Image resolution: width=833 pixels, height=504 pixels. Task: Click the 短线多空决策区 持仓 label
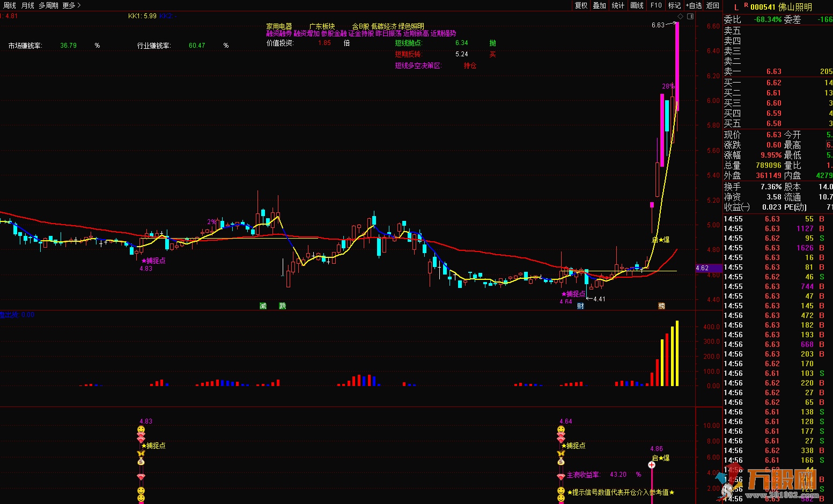470,65
